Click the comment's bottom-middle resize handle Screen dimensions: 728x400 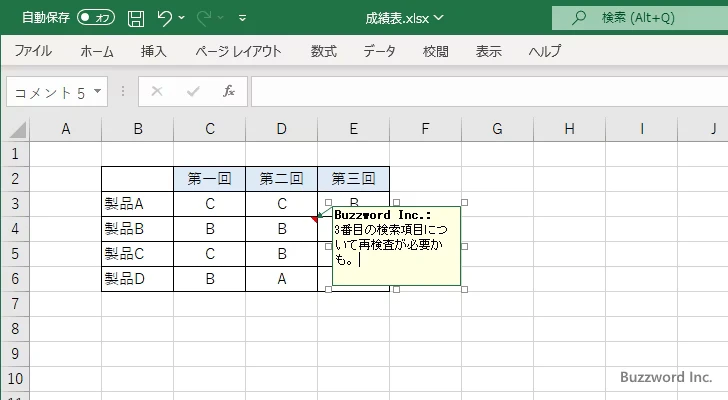[396, 290]
